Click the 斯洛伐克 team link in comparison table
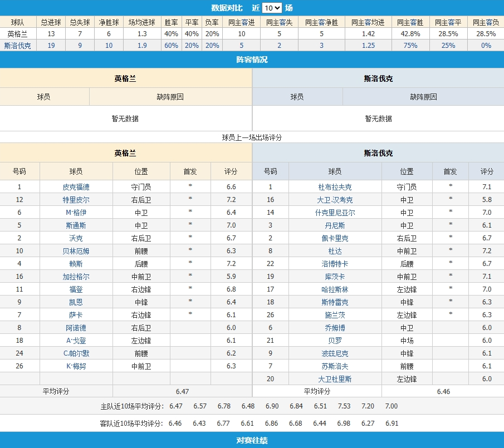The height and width of the screenshot is (448, 504). coord(18,46)
